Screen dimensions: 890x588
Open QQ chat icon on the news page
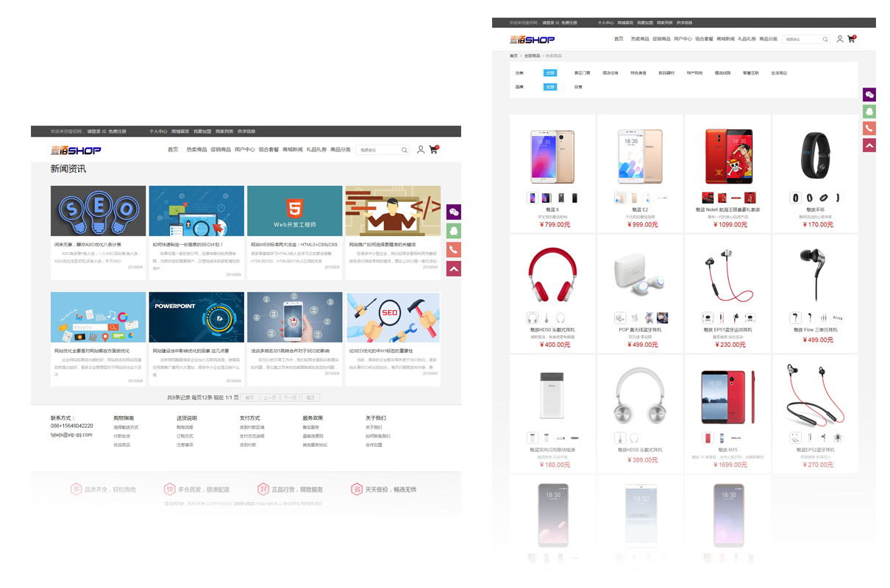coord(454,231)
